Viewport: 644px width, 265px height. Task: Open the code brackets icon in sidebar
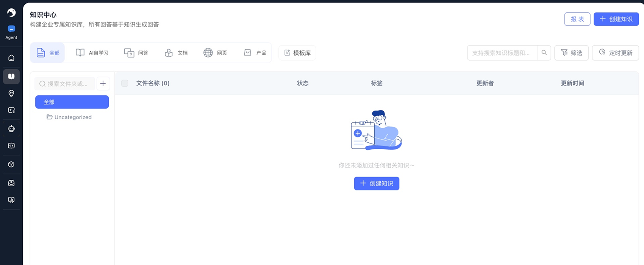coord(11,146)
